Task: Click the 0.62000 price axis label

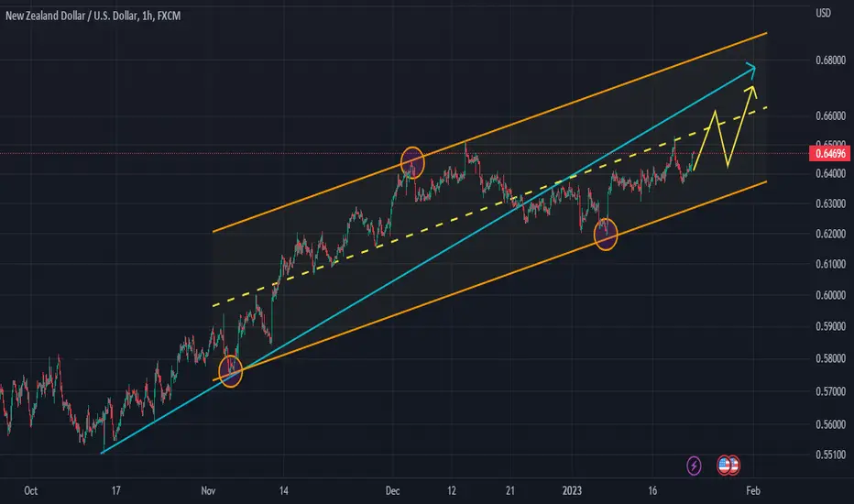Action: click(830, 234)
